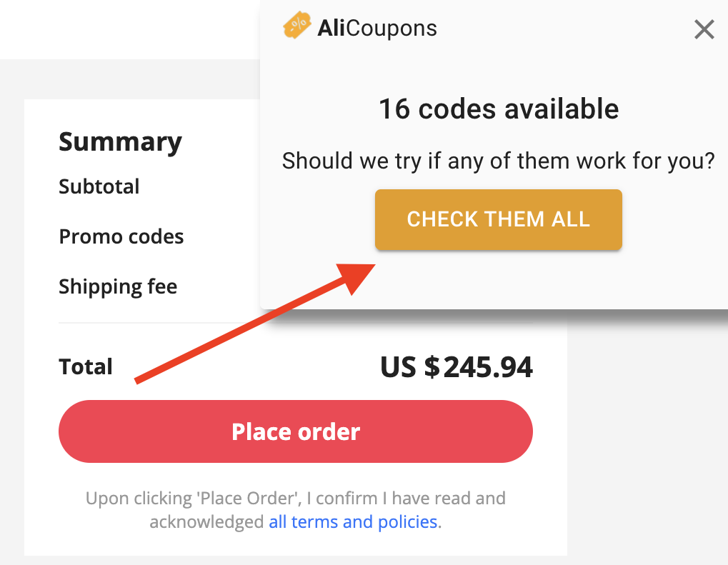Image resolution: width=728 pixels, height=565 pixels.
Task: Click the red arrow pointing at the button
Action: coord(257,321)
